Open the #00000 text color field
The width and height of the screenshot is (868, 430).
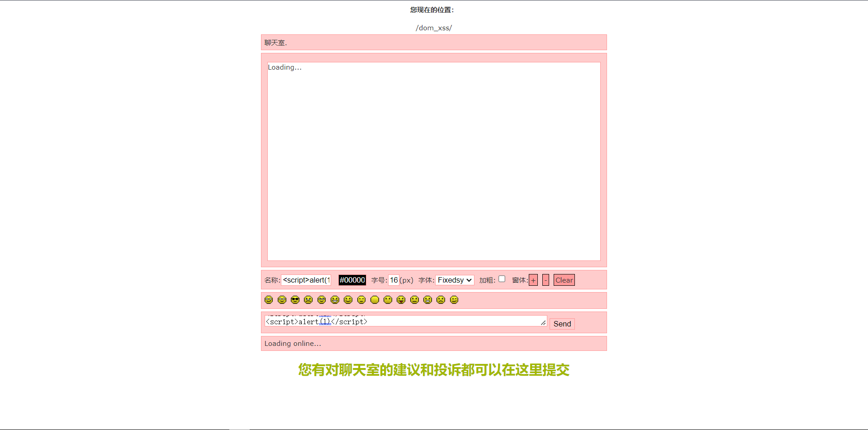[352, 280]
